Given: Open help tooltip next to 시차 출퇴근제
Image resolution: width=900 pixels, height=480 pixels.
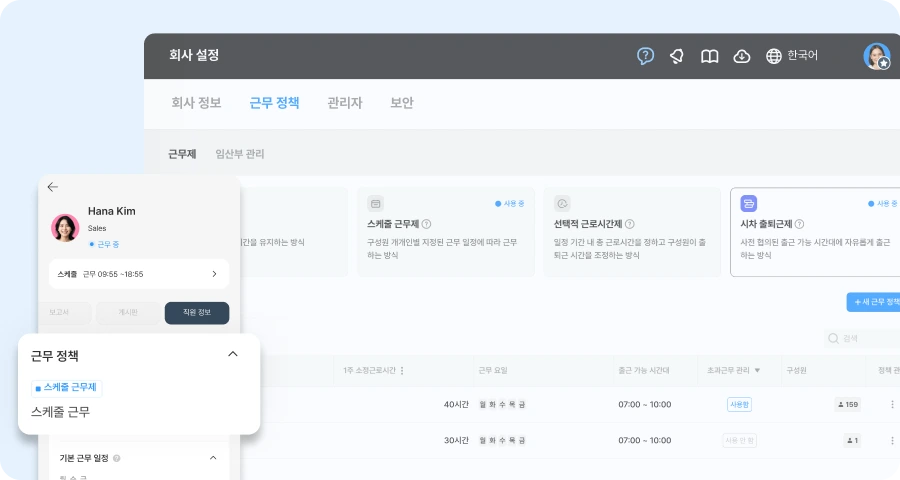Looking at the screenshot, I should click(x=800, y=224).
